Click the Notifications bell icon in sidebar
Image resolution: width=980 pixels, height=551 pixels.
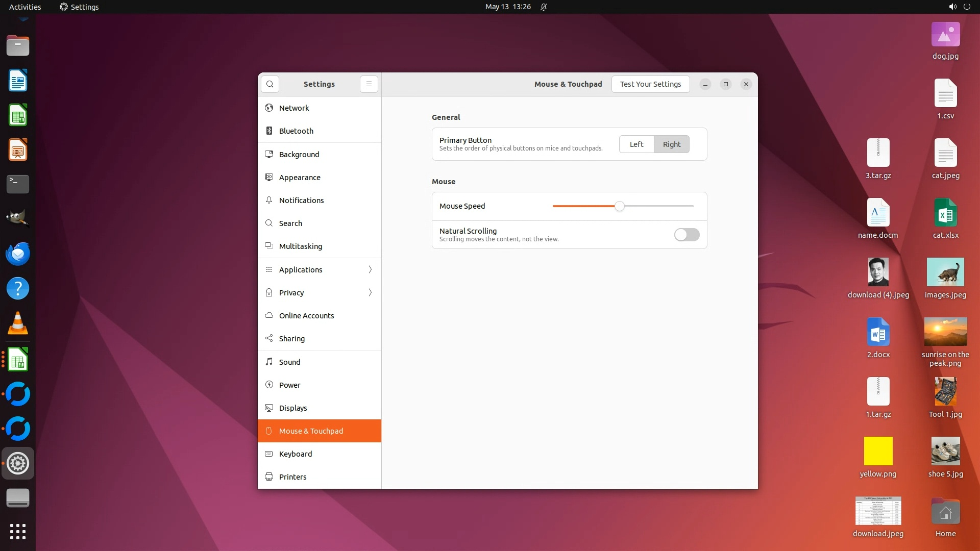coord(269,201)
